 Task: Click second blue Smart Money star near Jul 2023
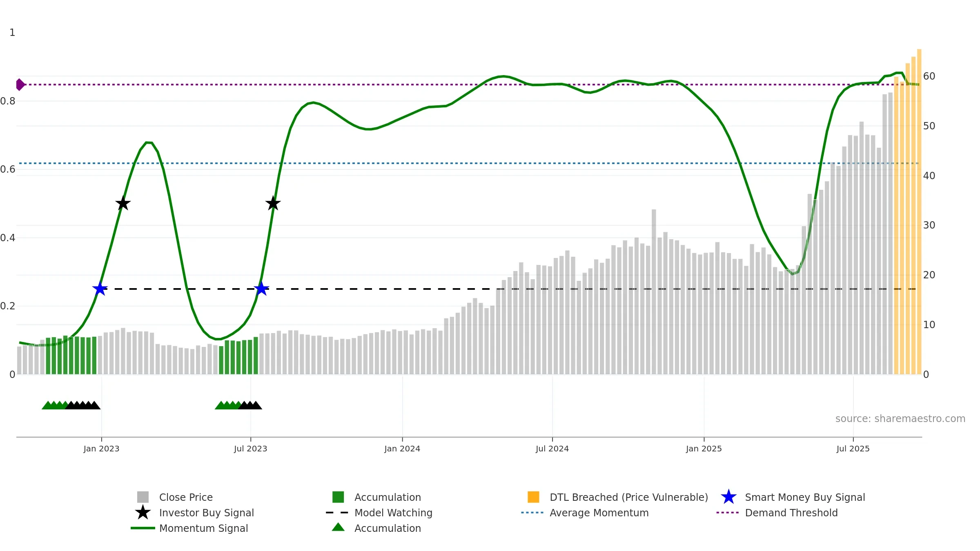[x=261, y=289]
